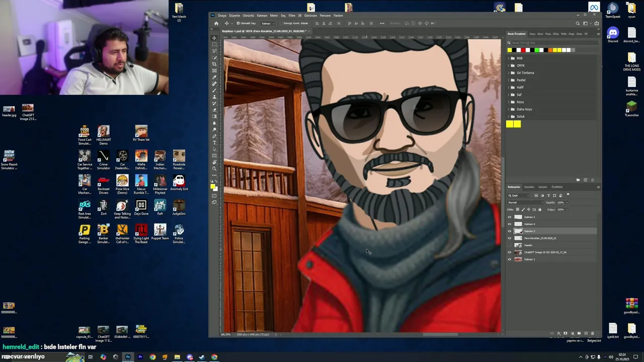Screen dimensions: 644x362
Task: Expand the CMYK swatch group
Action: (x=508, y=65)
